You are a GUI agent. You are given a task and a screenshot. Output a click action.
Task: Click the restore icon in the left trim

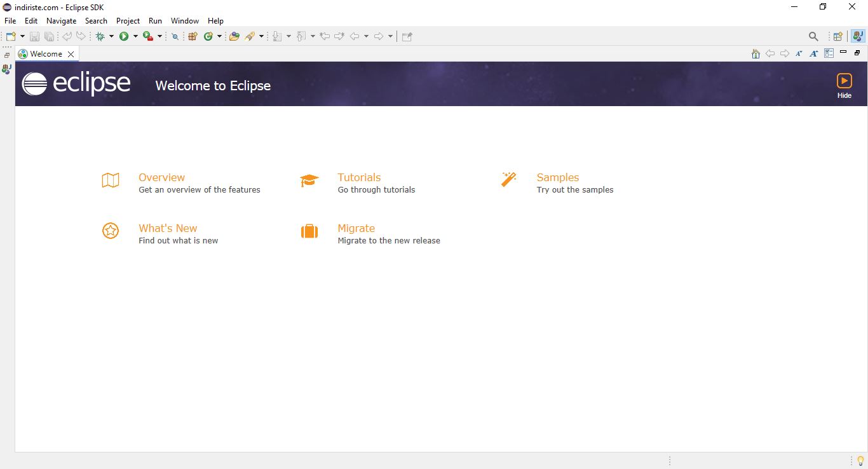point(7,55)
